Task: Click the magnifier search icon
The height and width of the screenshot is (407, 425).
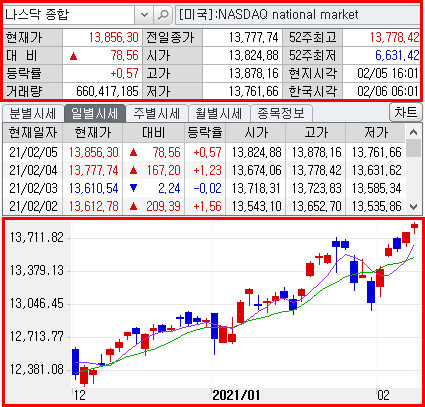Action: click(x=163, y=15)
